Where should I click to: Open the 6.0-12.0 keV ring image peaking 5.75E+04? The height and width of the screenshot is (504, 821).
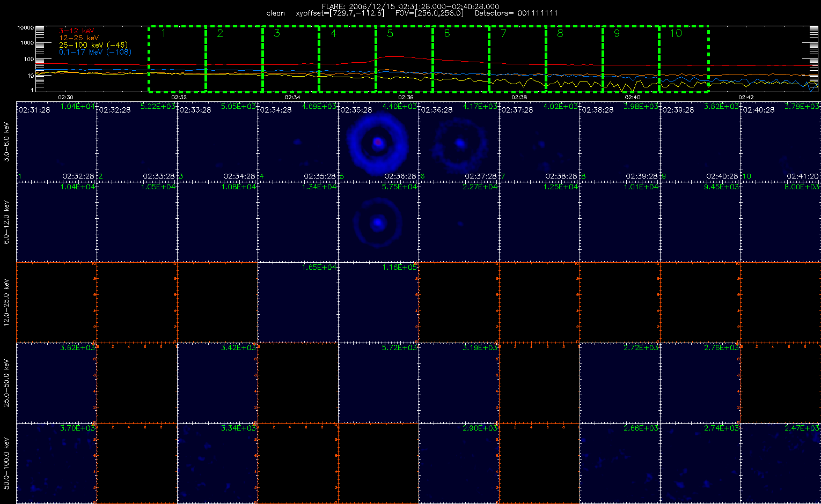(378, 222)
